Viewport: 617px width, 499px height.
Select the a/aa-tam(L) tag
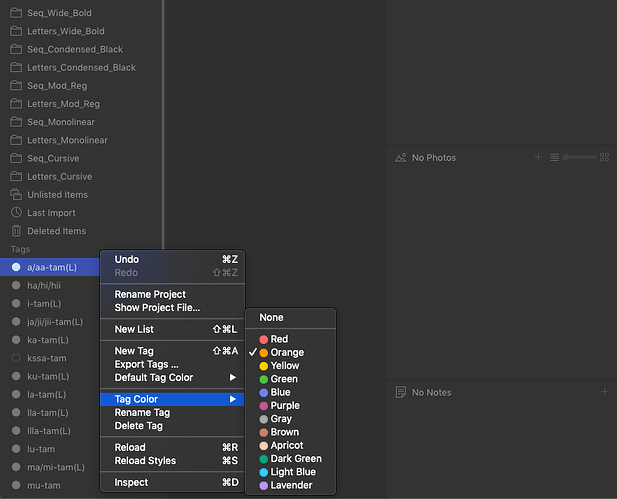50,267
